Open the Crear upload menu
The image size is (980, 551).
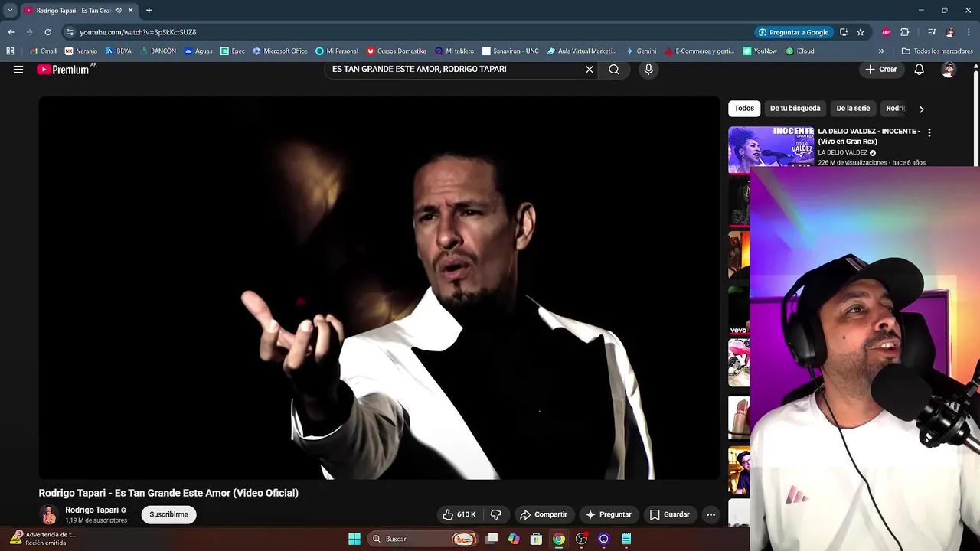point(880,70)
